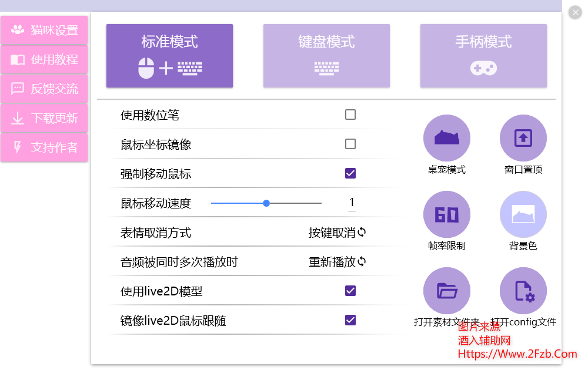Open the 猫咪设置 sidebar tab
This screenshot has height=370, width=588.
click(45, 31)
